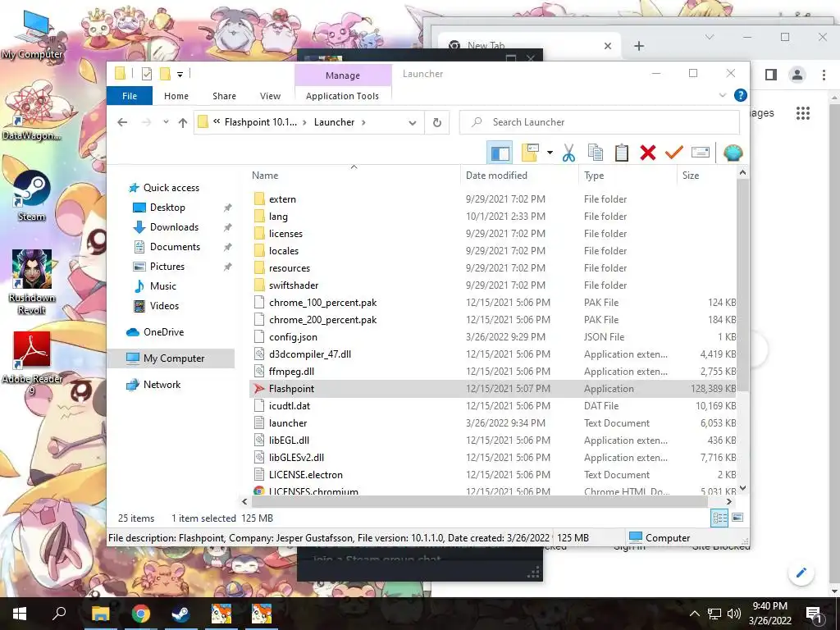This screenshot has width=840, height=630.
Task: Open Customize Quick Access Toolbar dropdown
Action: (180, 74)
